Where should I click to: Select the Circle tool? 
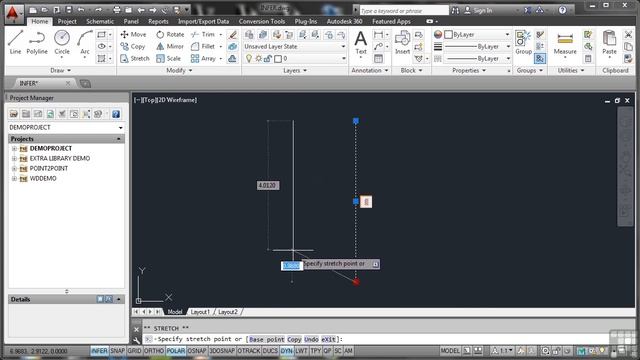(x=62, y=42)
